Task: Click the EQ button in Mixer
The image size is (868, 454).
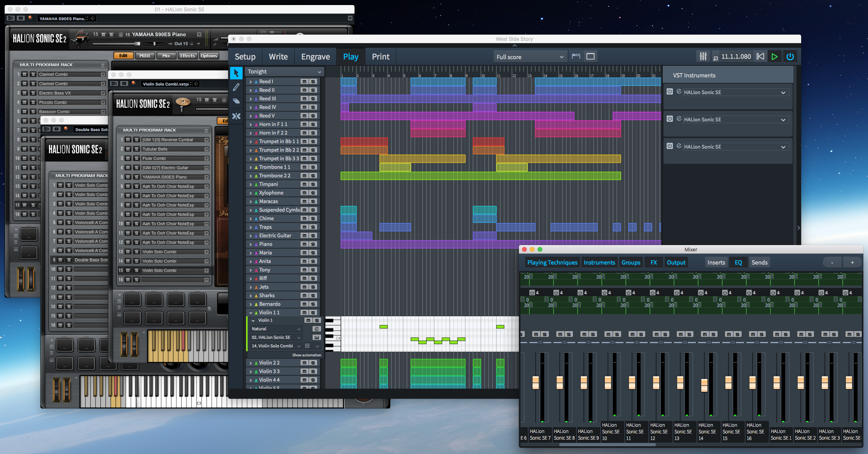Action: 738,263
